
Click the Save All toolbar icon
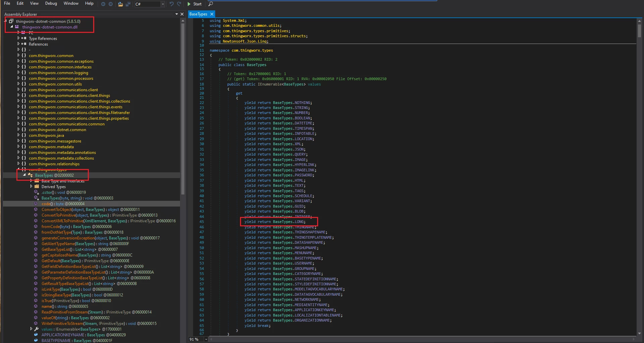[x=128, y=4]
